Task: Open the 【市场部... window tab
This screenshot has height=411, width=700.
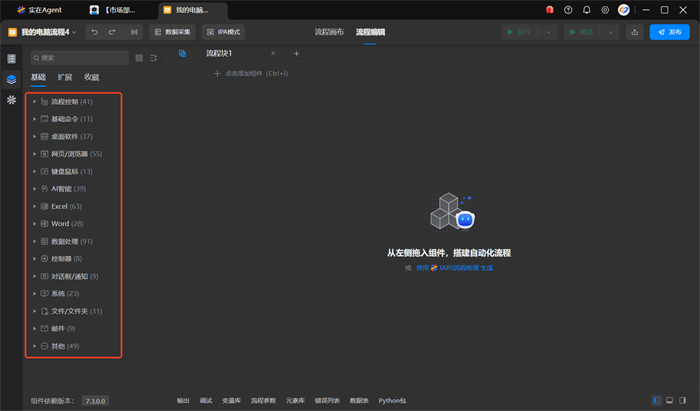Action: click(x=113, y=10)
